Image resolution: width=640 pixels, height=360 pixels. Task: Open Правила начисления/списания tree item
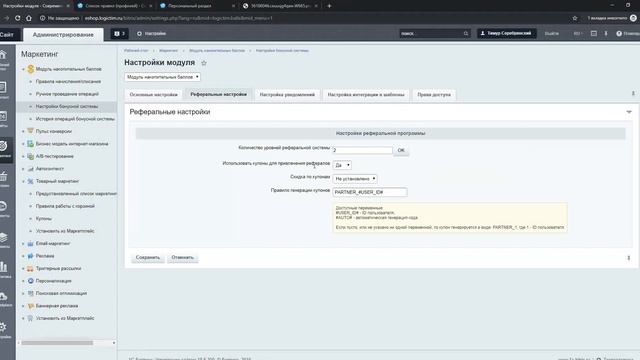[68, 82]
